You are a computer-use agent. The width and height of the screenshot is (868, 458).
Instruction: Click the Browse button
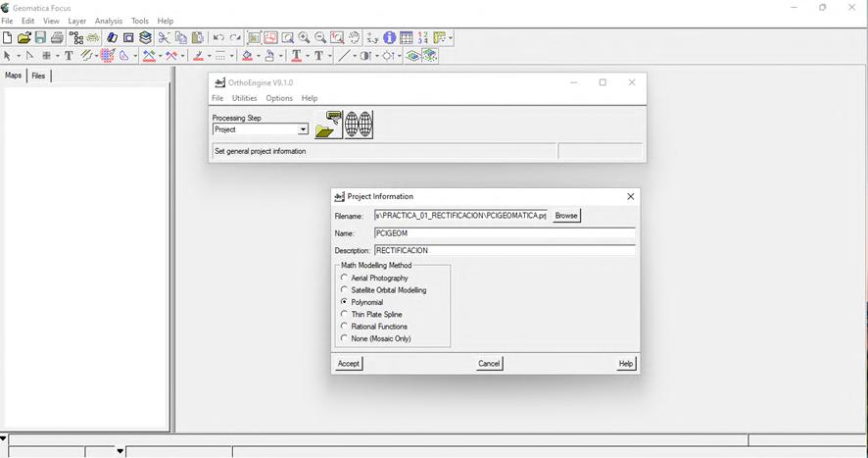click(565, 216)
